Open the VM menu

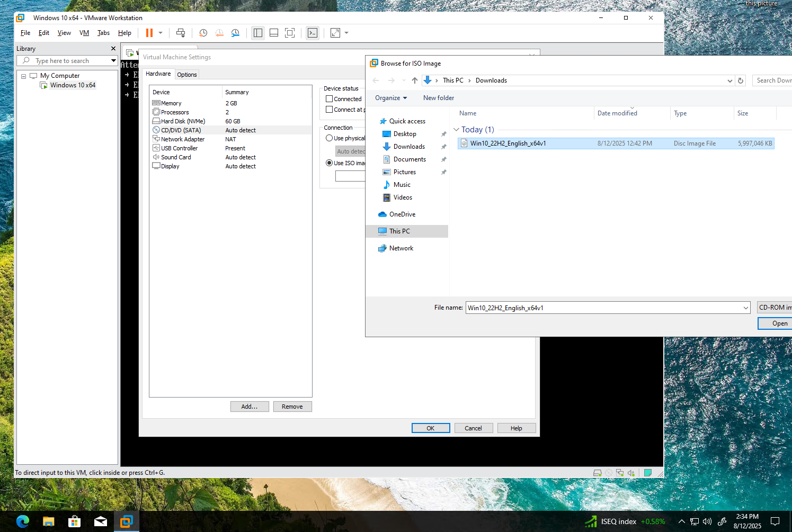[x=84, y=33]
